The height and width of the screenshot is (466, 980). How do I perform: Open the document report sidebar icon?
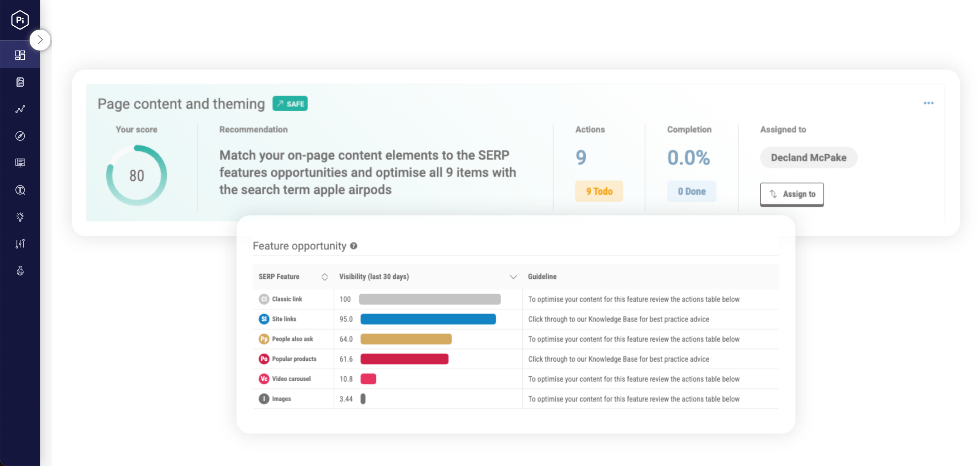point(20,82)
